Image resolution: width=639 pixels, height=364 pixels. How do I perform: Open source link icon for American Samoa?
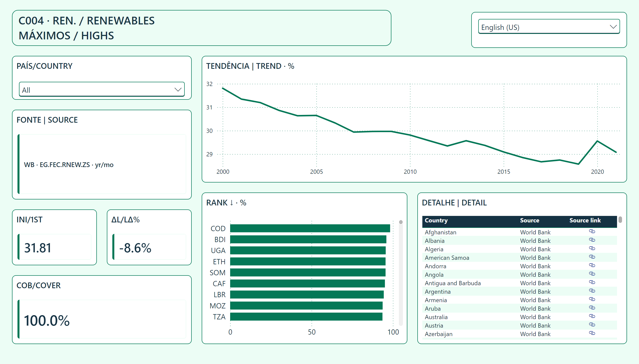[592, 257]
